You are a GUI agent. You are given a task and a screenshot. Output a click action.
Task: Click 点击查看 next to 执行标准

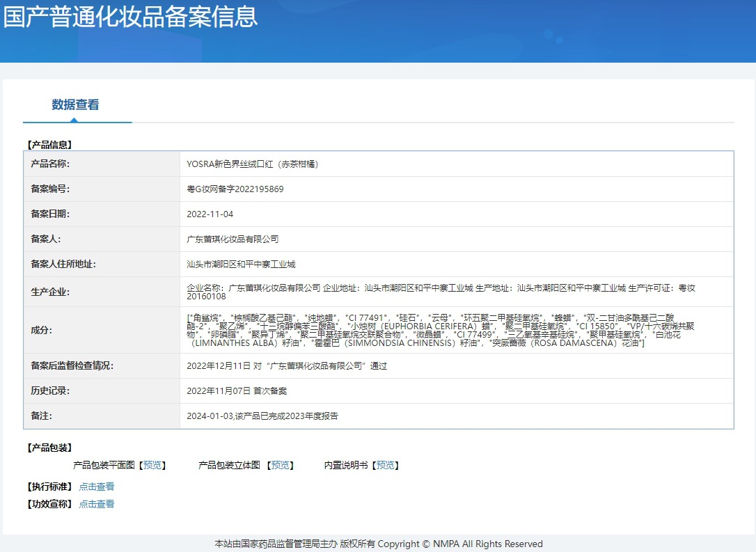pos(97,487)
